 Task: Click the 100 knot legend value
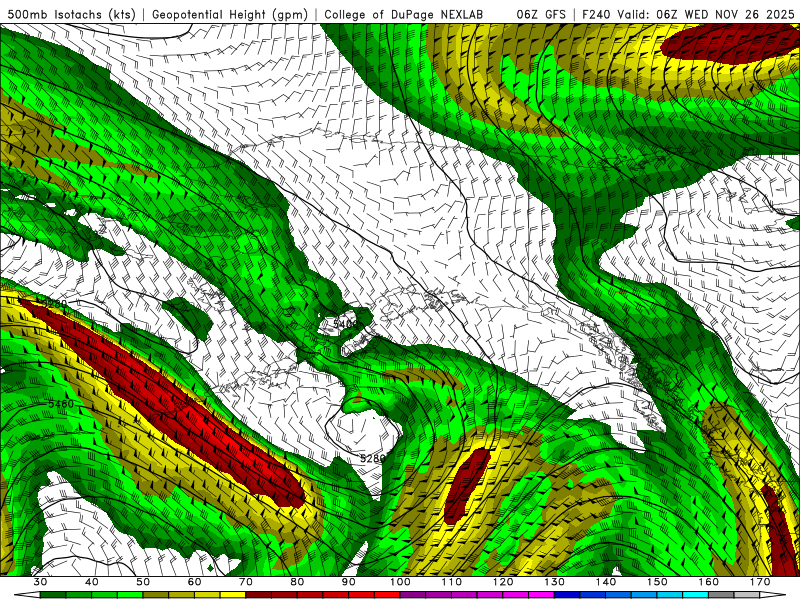coord(400,582)
